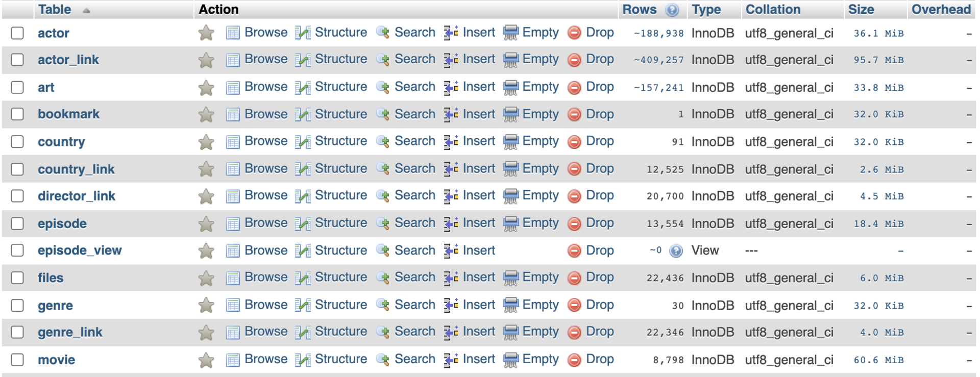This screenshot has width=980, height=377.
Task: Sort by the Size column header
Action: (861, 10)
